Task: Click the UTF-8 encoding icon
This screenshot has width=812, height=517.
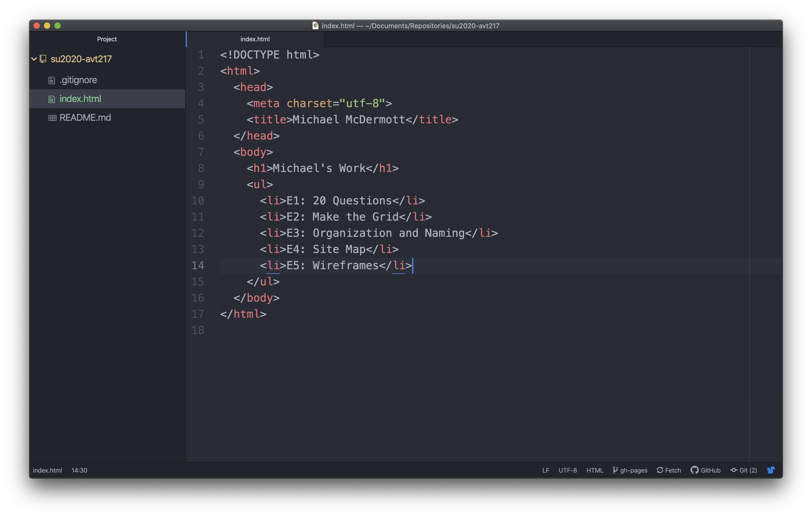Action: click(x=567, y=470)
